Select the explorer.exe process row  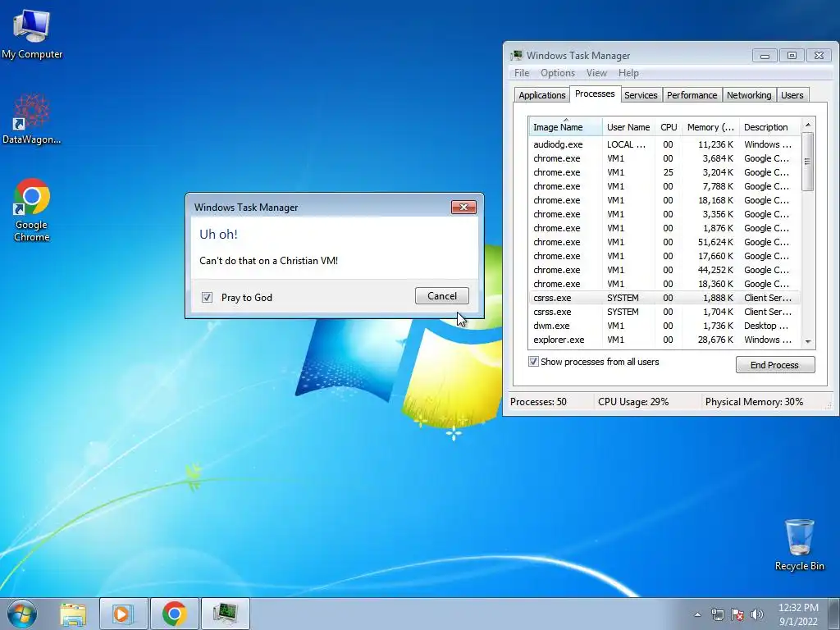pyautogui.click(x=664, y=339)
